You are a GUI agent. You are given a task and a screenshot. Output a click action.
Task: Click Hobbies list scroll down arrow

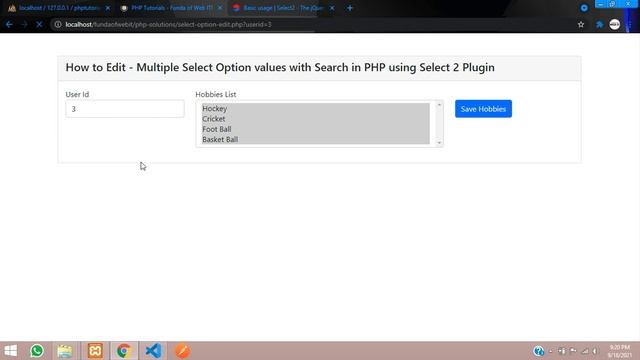coord(439,142)
